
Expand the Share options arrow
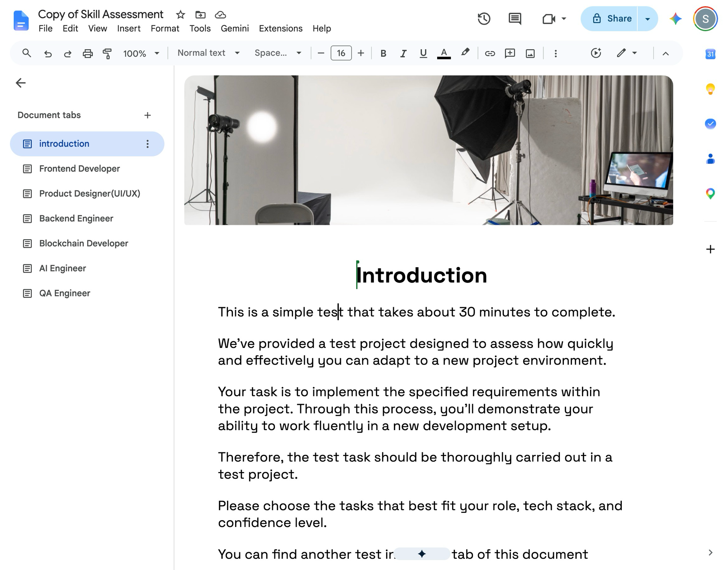(x=647, y=19)
